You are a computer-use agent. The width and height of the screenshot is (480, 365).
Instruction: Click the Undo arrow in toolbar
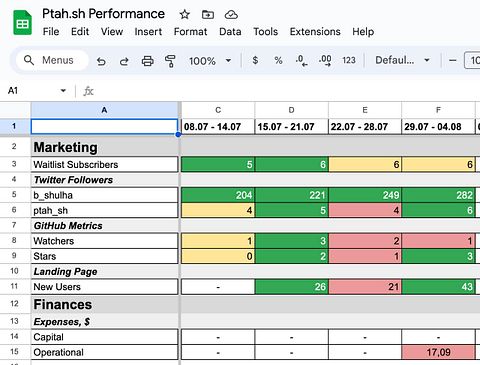pos(101,61)
